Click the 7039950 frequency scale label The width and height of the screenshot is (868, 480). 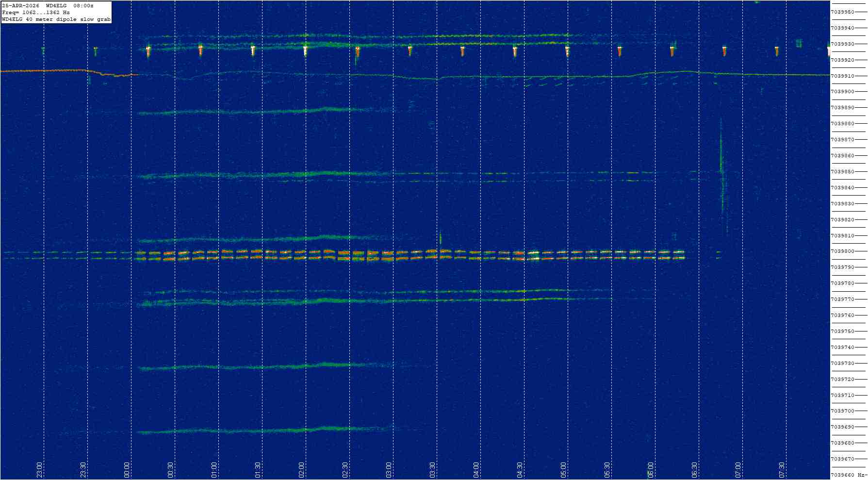[x=843, y=12]
